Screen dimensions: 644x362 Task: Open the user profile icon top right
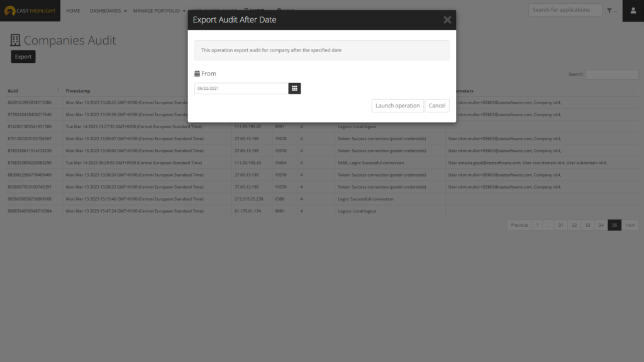tap(633, 11)
